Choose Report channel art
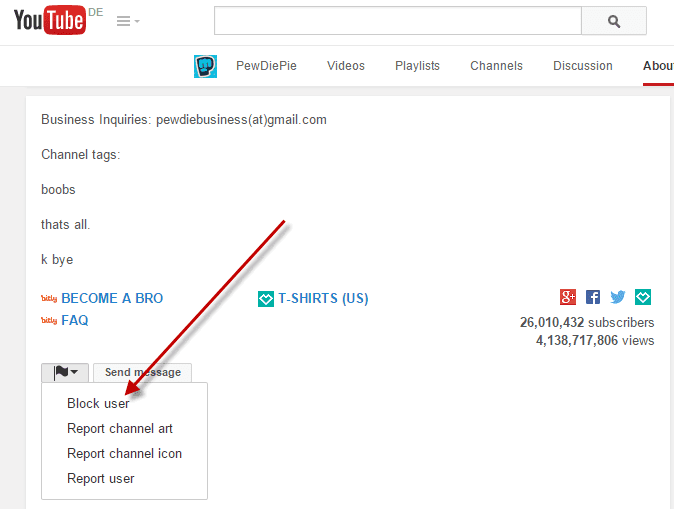 [120, 428]
